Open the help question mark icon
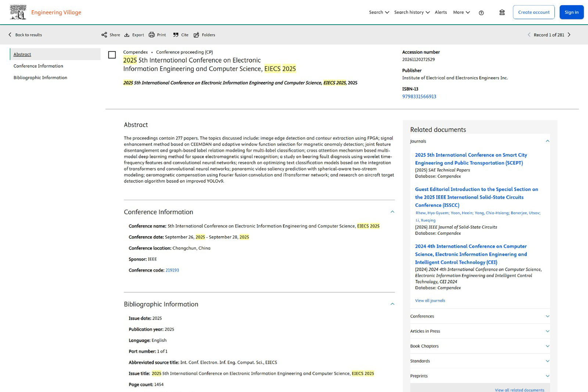This screenshot has width=588, height=392. point(481,13)
